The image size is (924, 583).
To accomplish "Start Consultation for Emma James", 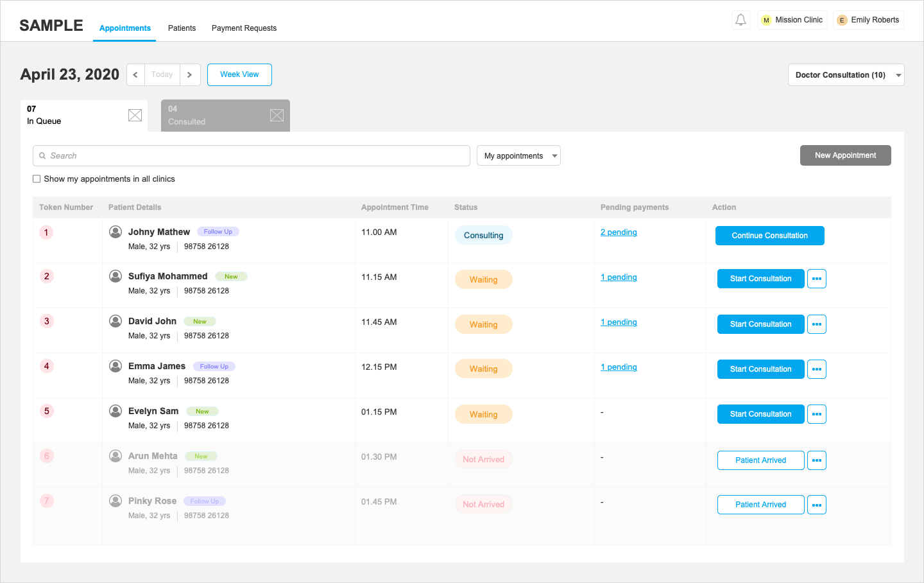I will click(x=761, y=369).
